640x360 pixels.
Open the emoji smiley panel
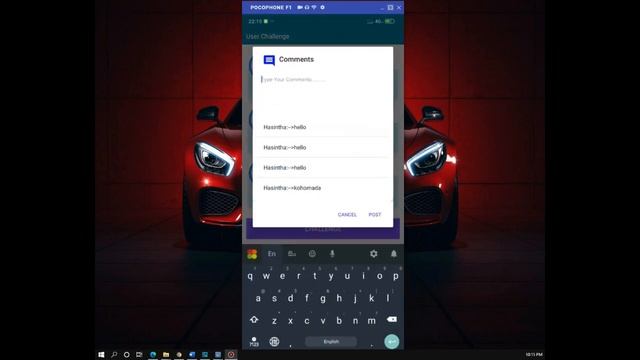coord(312,254)
